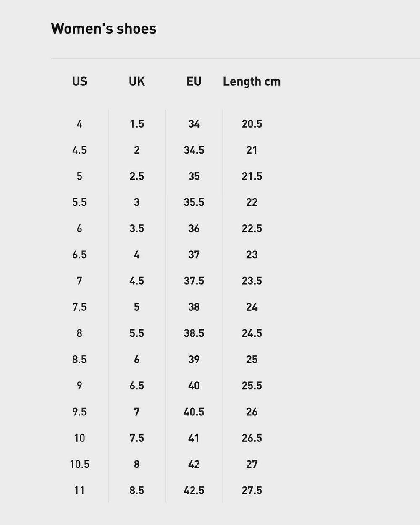Screen dimensions: 420x525
Task: Select the UK column header
Action: click(137, 81)
